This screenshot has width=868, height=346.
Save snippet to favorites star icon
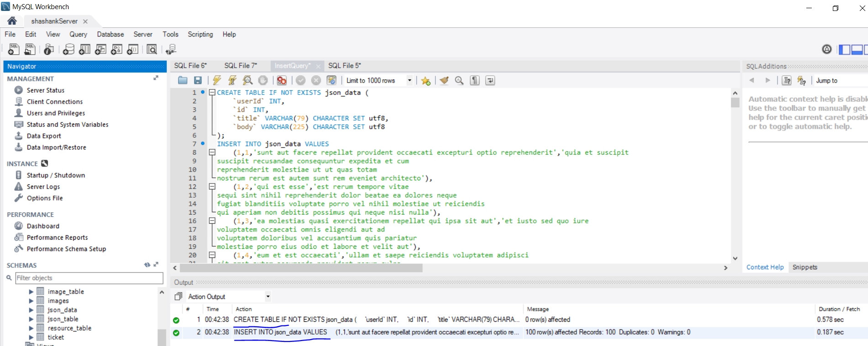[x=426, y=81]
